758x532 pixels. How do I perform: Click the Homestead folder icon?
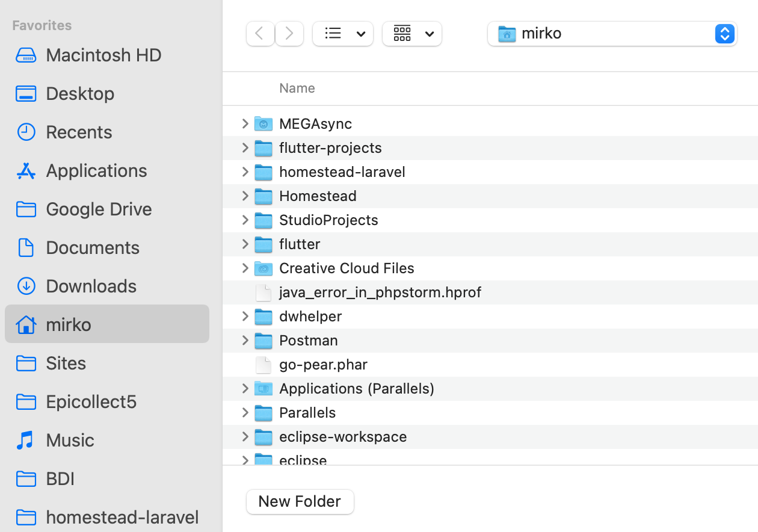click(x=263, y=196)
